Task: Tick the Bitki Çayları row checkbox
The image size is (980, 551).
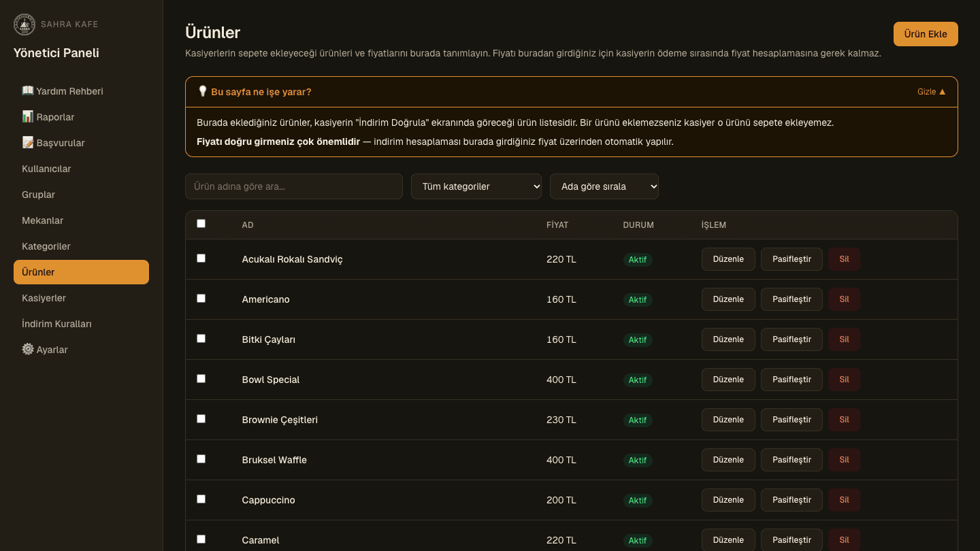Action: (x=201, y=338)
